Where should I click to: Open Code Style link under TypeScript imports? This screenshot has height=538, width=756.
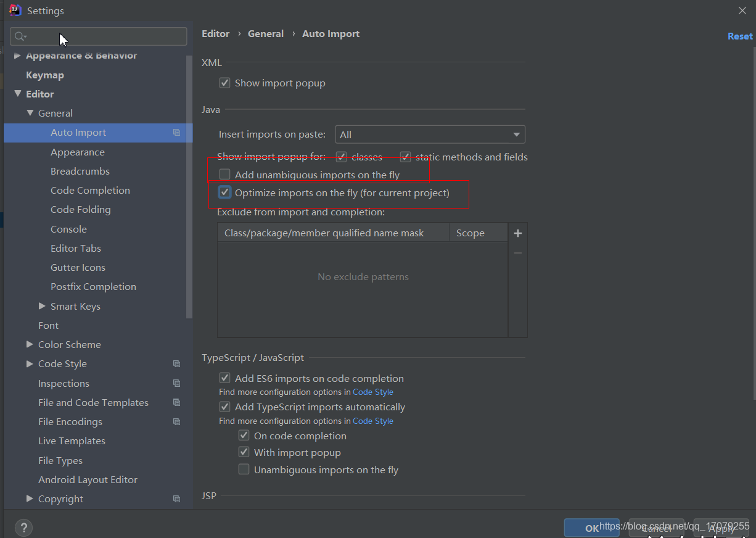(373, 421)
